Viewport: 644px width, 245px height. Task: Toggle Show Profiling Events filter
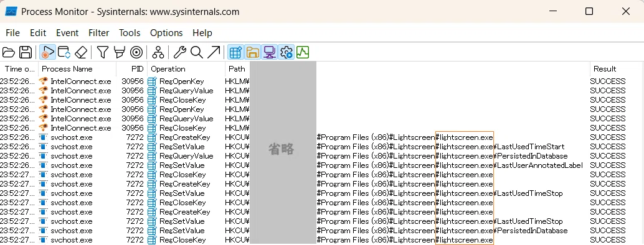(x=303, y=52)
